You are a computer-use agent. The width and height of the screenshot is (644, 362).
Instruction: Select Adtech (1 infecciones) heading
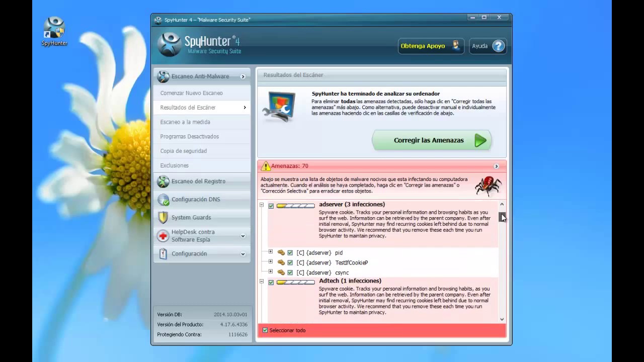[350, 281]
